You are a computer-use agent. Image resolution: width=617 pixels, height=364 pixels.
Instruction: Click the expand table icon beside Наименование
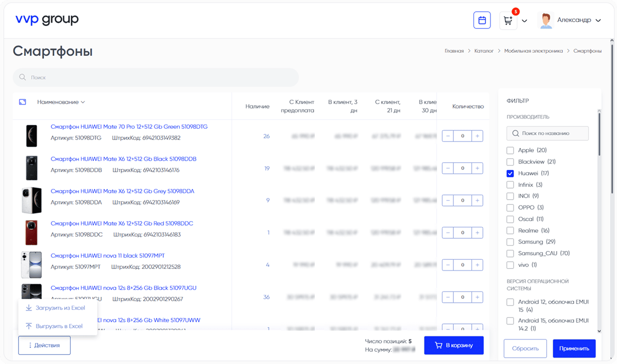coord(23,102)
